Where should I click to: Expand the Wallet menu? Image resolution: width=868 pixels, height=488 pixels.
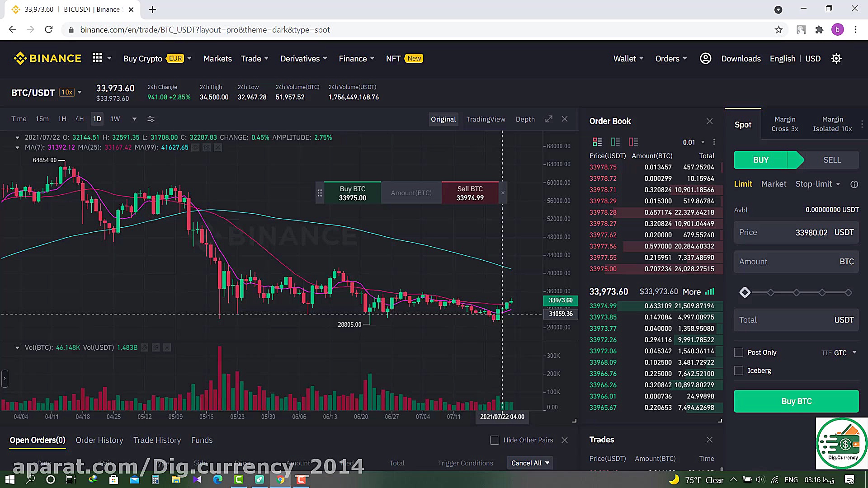pos(628,59)
